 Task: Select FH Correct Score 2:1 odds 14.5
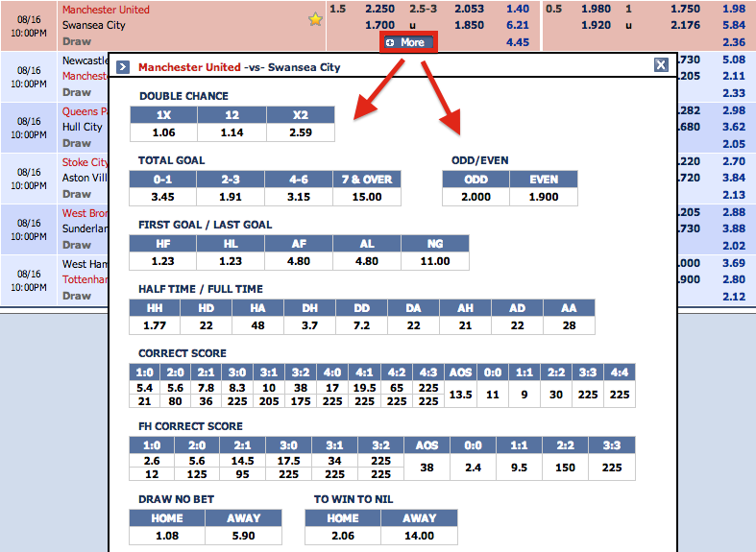[242, 461]
